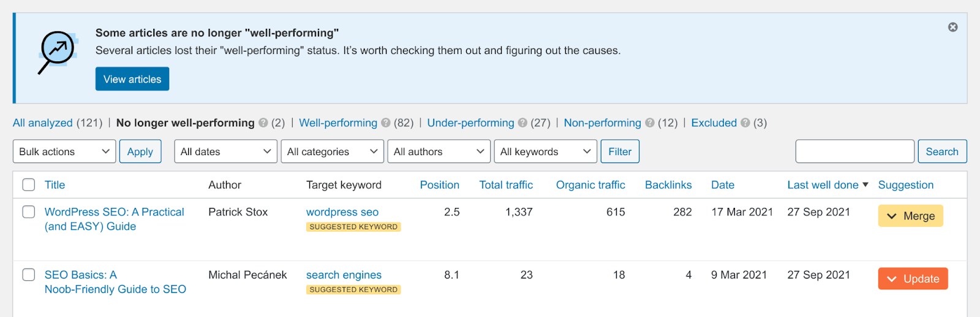Click the help icon next to Under-performing

(x=522, y=123)
